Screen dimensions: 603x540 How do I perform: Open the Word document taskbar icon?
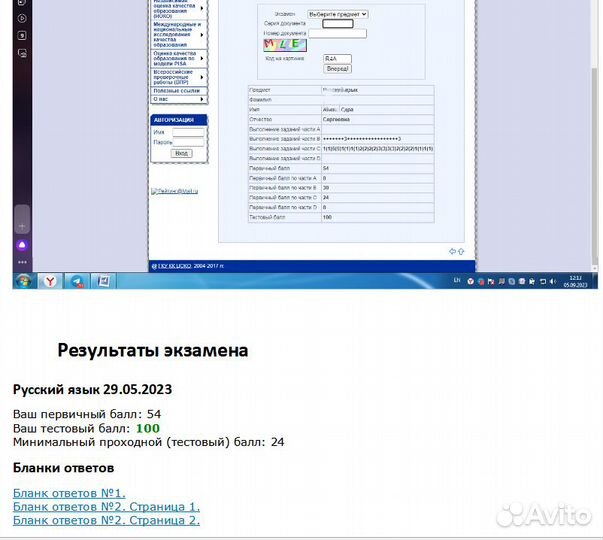click(x=103, y=282)
